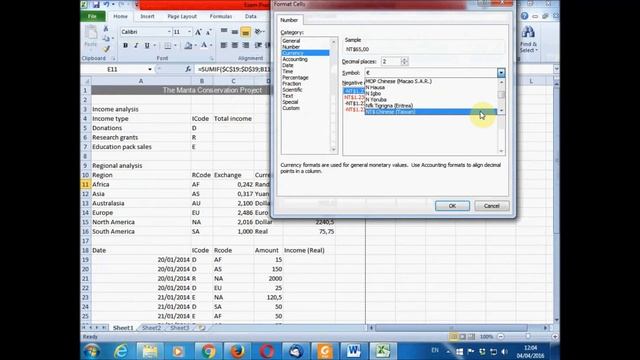
Task: Click the Paste button in Clipboard group
Action: pos(90,37)
